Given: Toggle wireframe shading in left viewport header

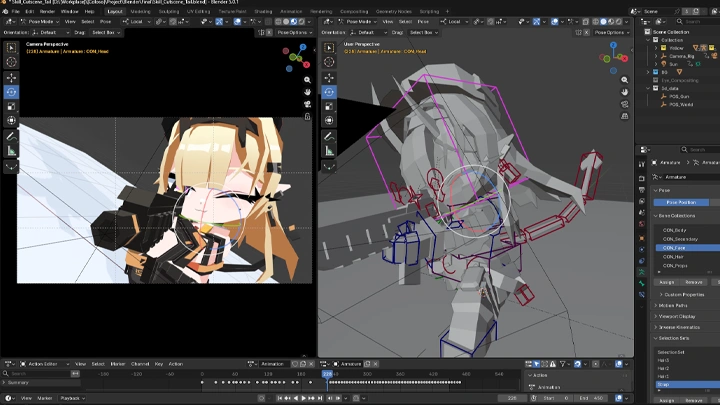Looking at the screenshot, I should click(278, 22).
